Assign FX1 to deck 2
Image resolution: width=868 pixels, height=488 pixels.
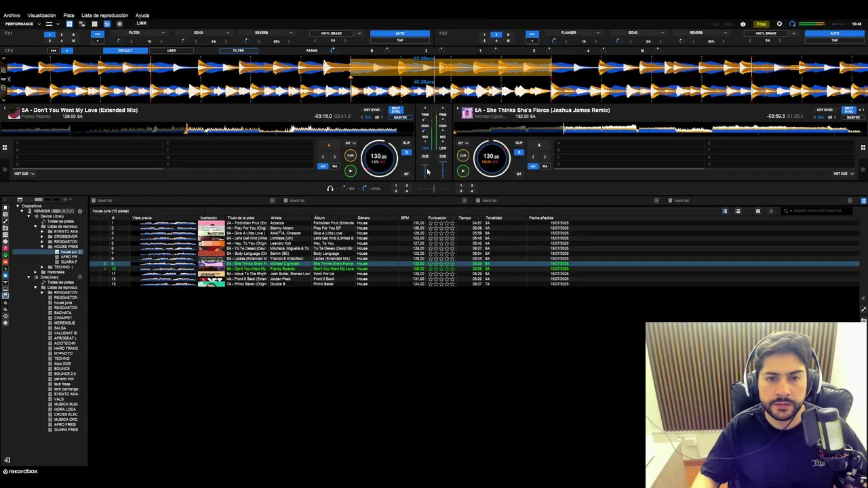[62, 34]
